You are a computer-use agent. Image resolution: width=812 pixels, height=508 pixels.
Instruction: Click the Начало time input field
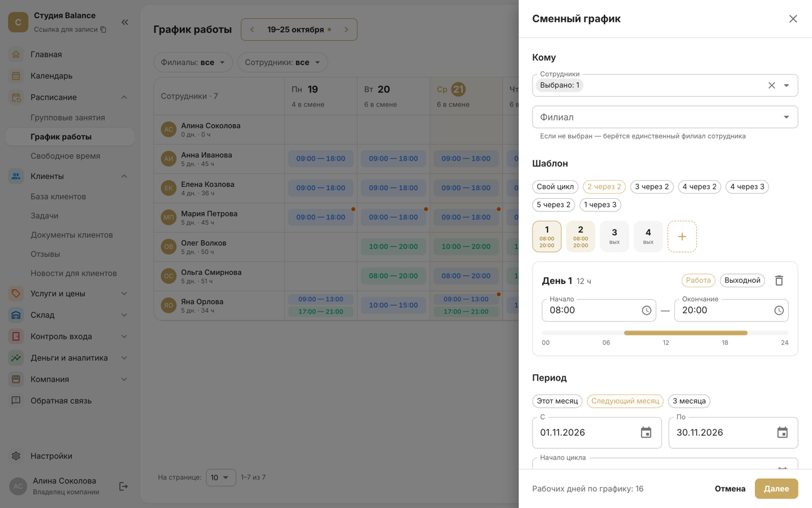pos(599,310)
